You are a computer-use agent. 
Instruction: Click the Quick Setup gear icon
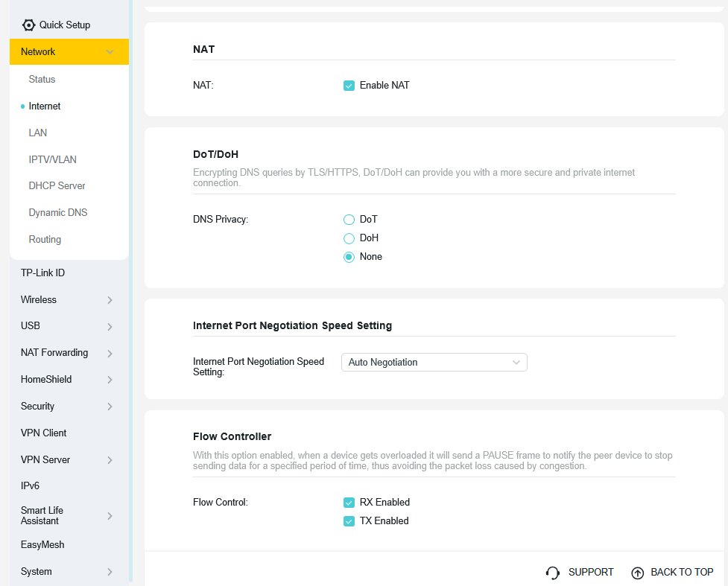tap(28, 25)
